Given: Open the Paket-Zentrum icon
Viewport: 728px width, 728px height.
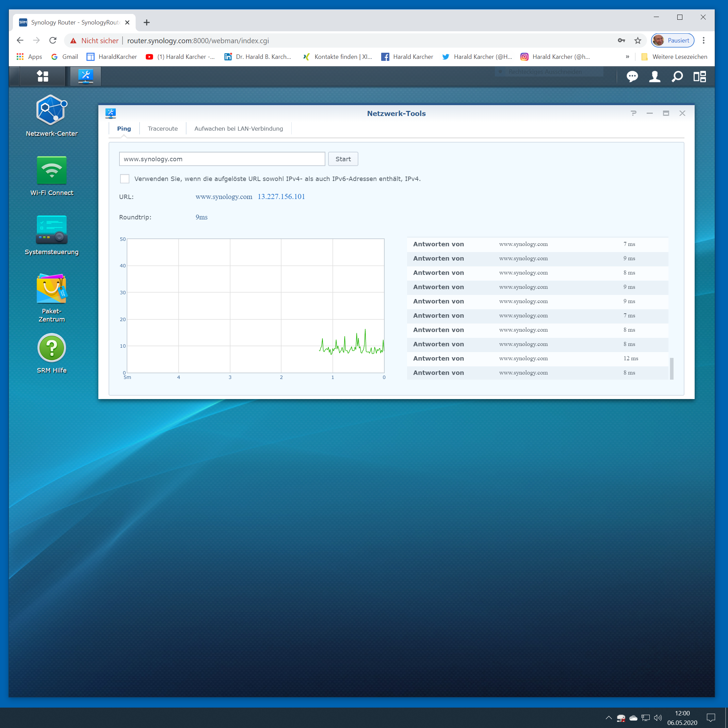Looking at the screenshot, I should [x=52, y=289].
